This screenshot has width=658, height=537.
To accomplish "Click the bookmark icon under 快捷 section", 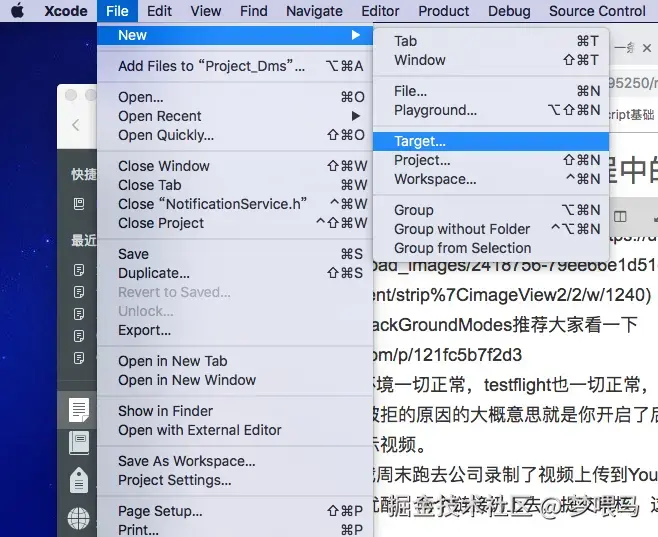I will click(79, 204).
